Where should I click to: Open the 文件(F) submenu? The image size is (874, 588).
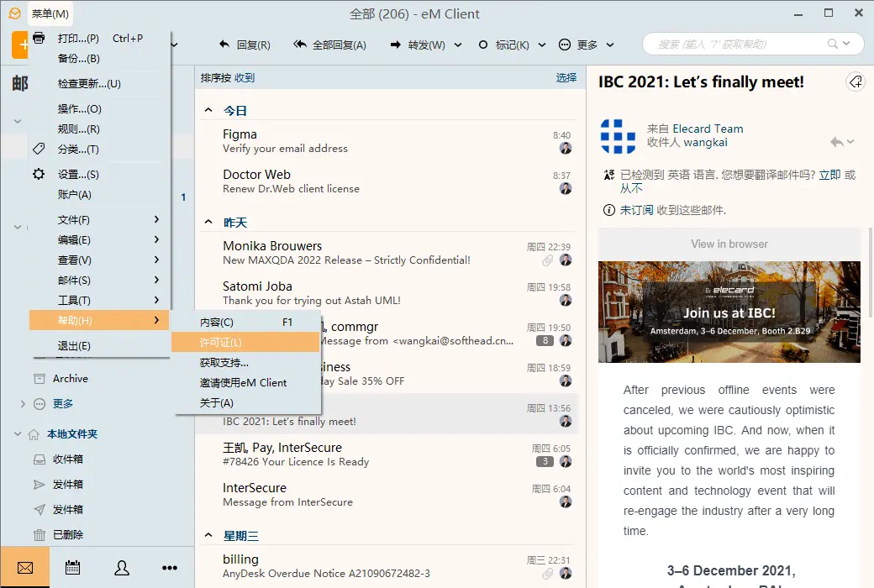[99, 219]
